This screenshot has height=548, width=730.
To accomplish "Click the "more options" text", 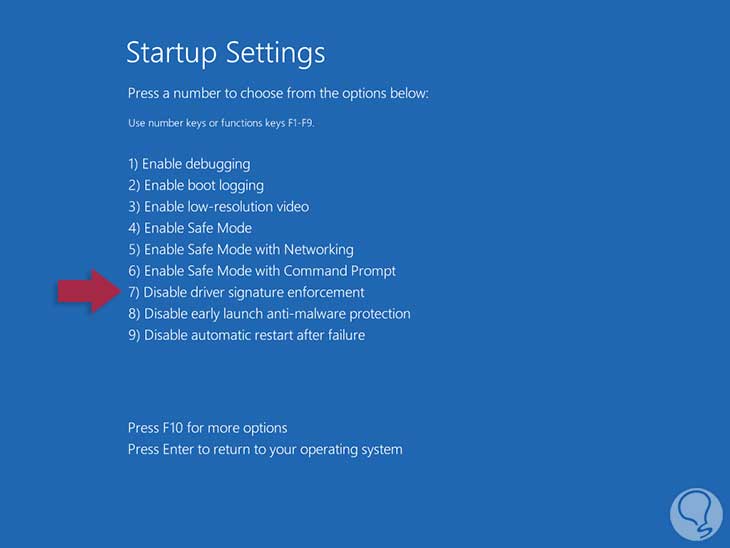I will coord(247,428).
